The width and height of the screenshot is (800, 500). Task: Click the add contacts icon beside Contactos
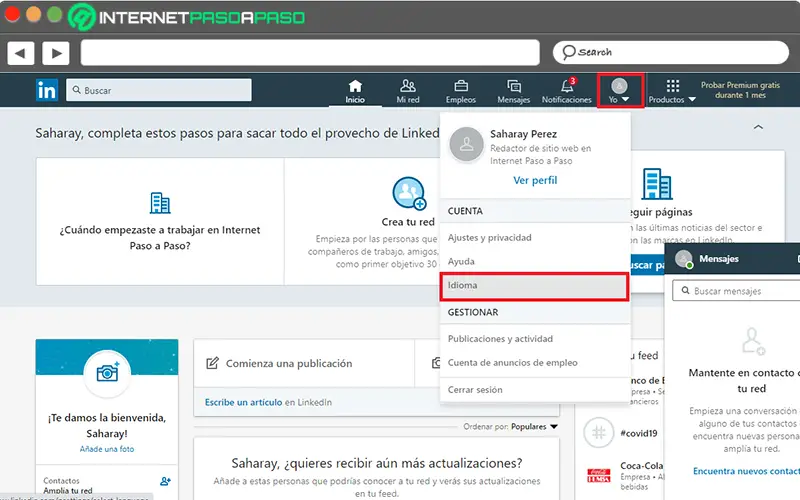[165, 481]
